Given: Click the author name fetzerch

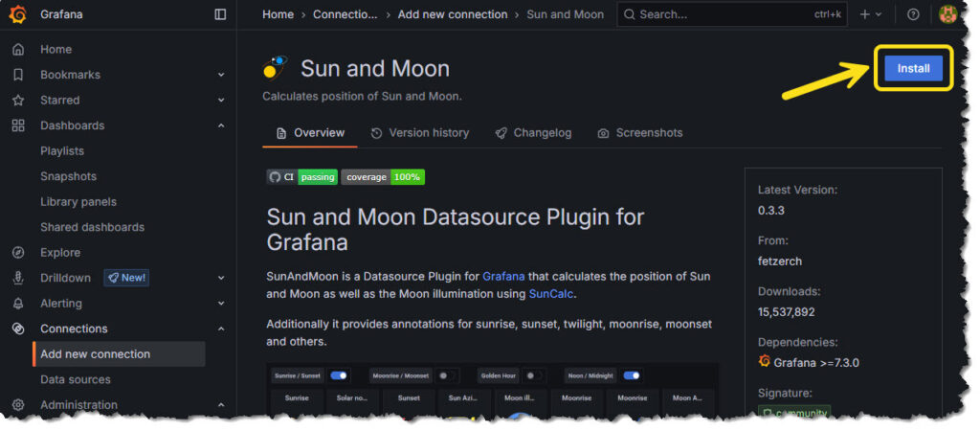Looking at the screenshot, I should (779, 261).
